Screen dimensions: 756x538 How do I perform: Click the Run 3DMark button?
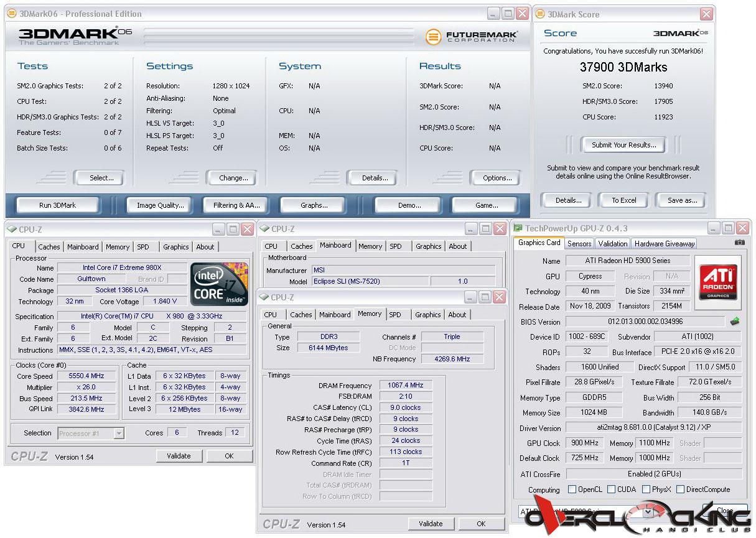(57, 205)
